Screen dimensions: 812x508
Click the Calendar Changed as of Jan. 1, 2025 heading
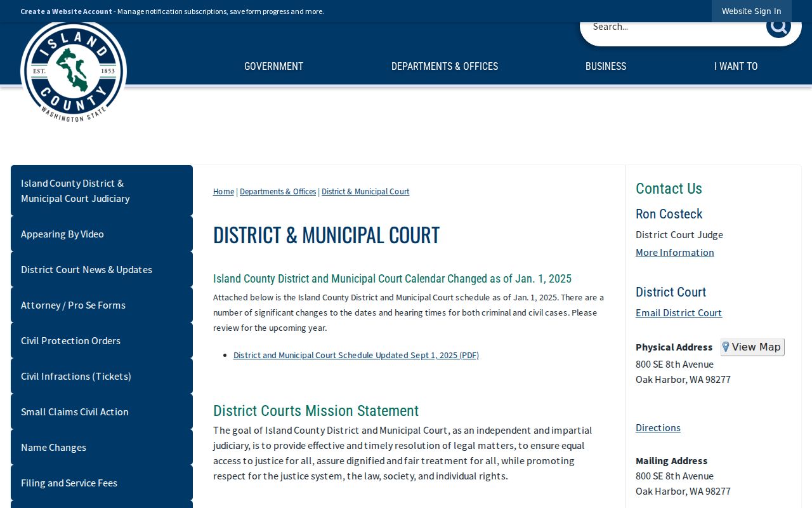point(392,279)
